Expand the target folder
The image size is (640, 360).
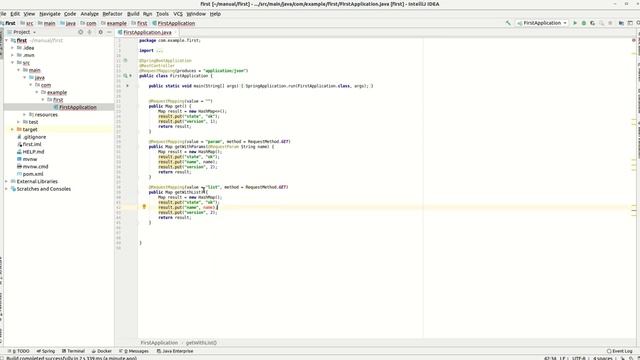click(13, 129)
